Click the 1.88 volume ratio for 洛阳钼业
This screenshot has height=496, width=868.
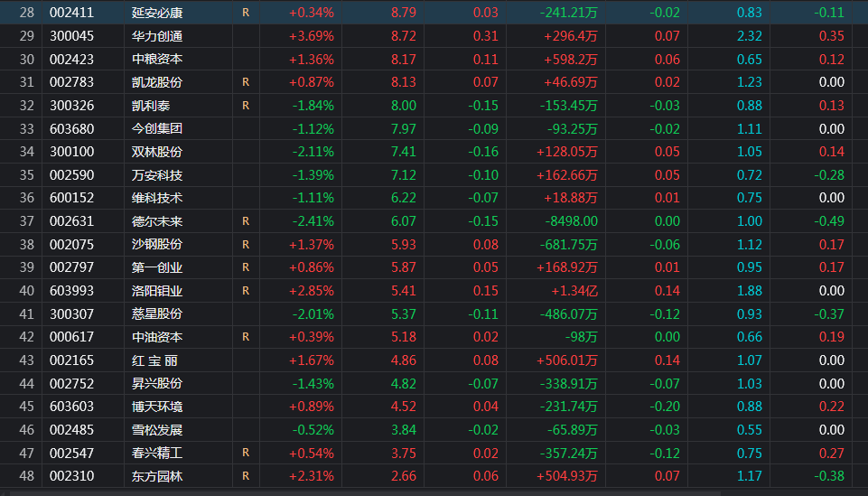click(750, 291)
